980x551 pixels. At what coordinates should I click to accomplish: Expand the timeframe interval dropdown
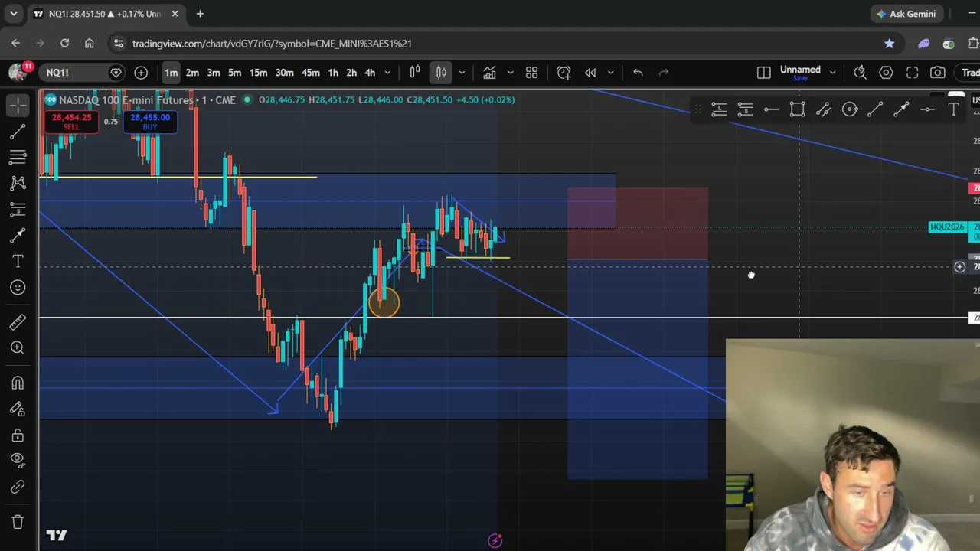(387, 73)
